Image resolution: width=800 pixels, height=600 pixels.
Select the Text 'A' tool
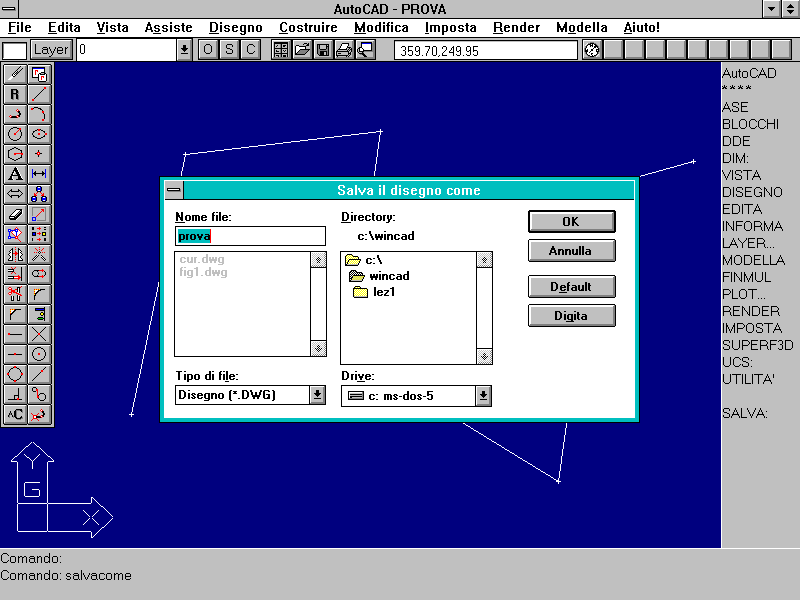(15, 174)
